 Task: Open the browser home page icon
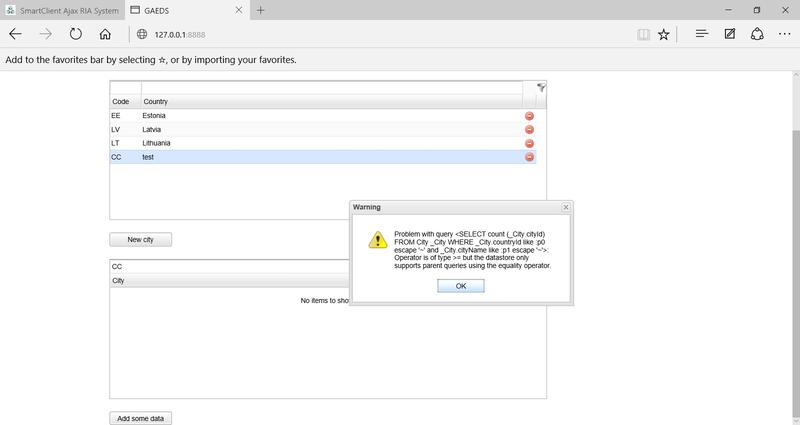[x=105, y=34]
